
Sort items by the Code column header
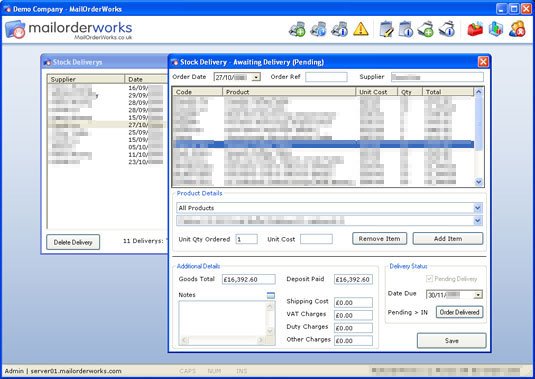click(x=198, y=92)
